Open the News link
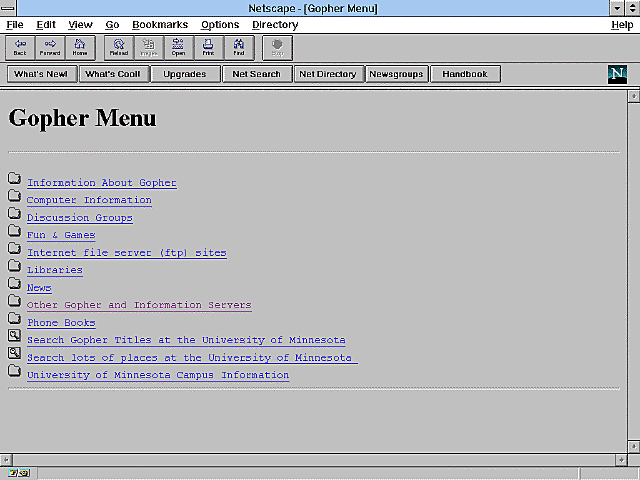This screenshot has width=640, height=480. [x=39, y=288]
